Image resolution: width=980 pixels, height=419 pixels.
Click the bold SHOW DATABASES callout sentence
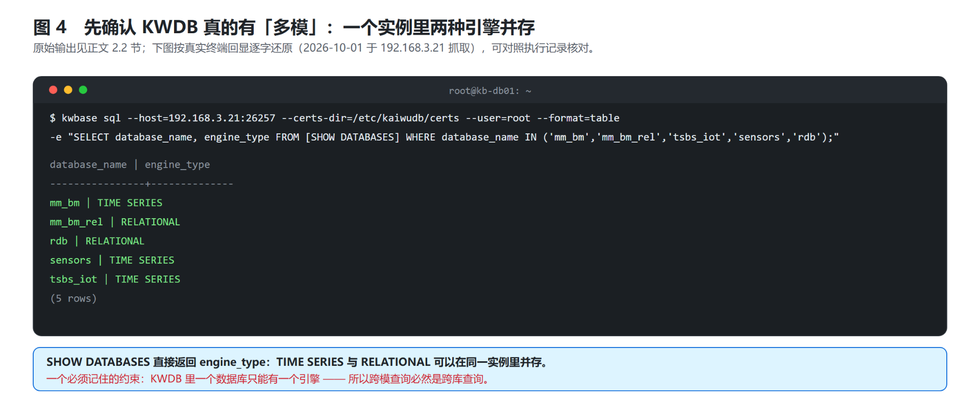pos(297,362)
